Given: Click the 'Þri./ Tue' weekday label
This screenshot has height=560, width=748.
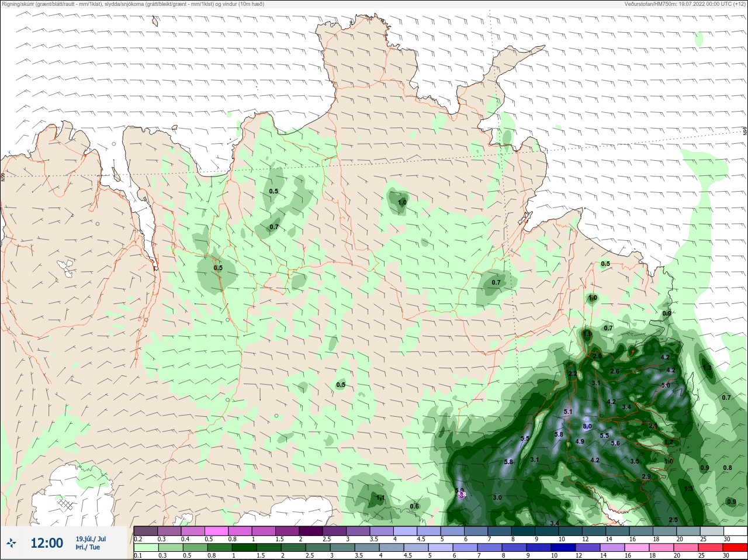Looking at the screenshot, I should (x=87, y=547).
